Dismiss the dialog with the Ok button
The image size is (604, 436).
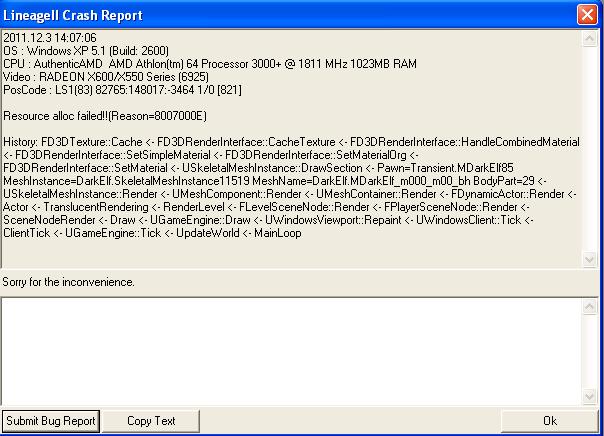[549, 421]
